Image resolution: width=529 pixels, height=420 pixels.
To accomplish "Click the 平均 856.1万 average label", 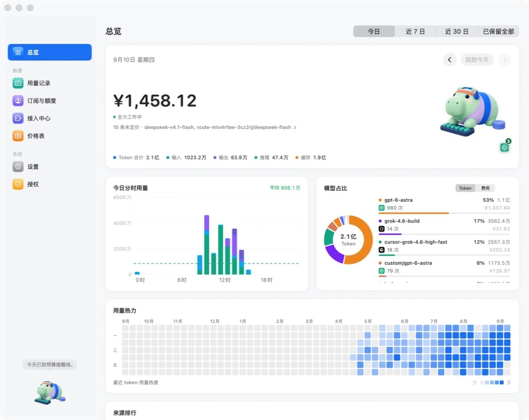I will click(285, 188).
